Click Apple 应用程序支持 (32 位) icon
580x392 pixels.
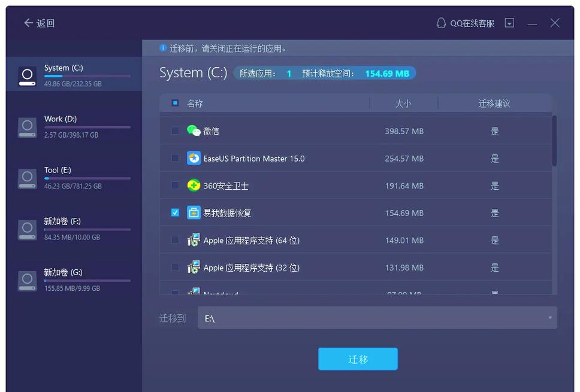[194, 267]
